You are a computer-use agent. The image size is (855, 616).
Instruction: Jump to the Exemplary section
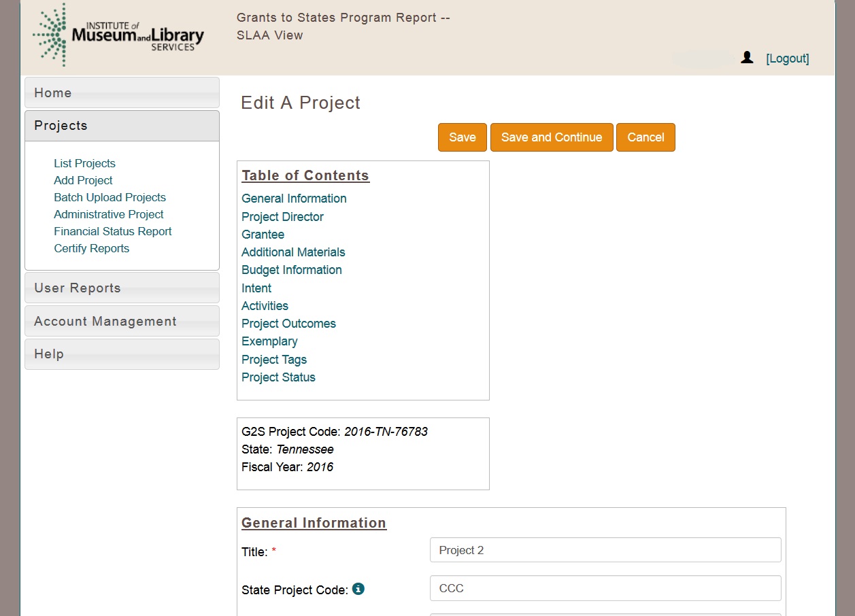click(269, 341)
